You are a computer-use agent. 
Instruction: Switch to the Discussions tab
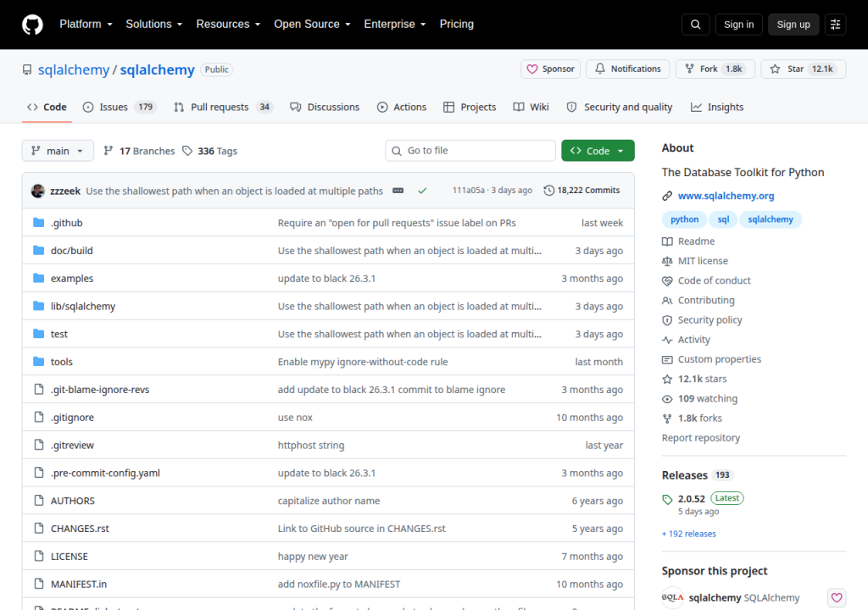coord(325,107)
